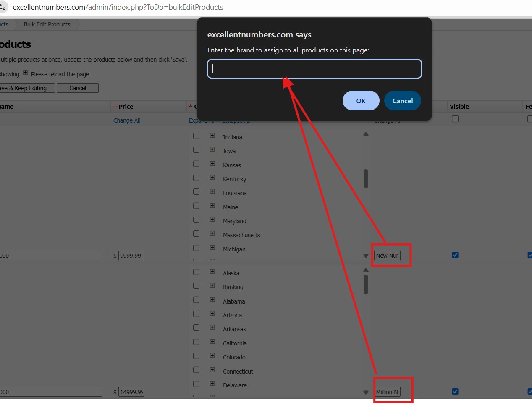Tick the Indiana category checkbox

coord(196,136)
